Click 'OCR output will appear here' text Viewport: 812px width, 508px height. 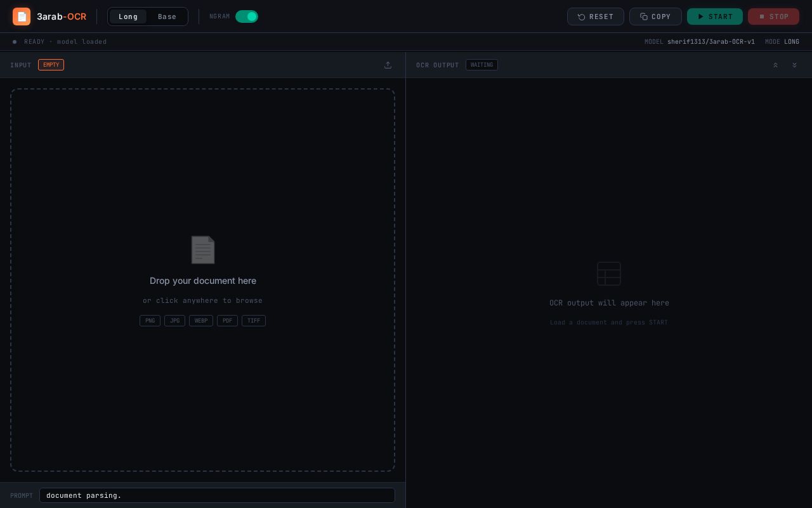(x=609, y=303)
